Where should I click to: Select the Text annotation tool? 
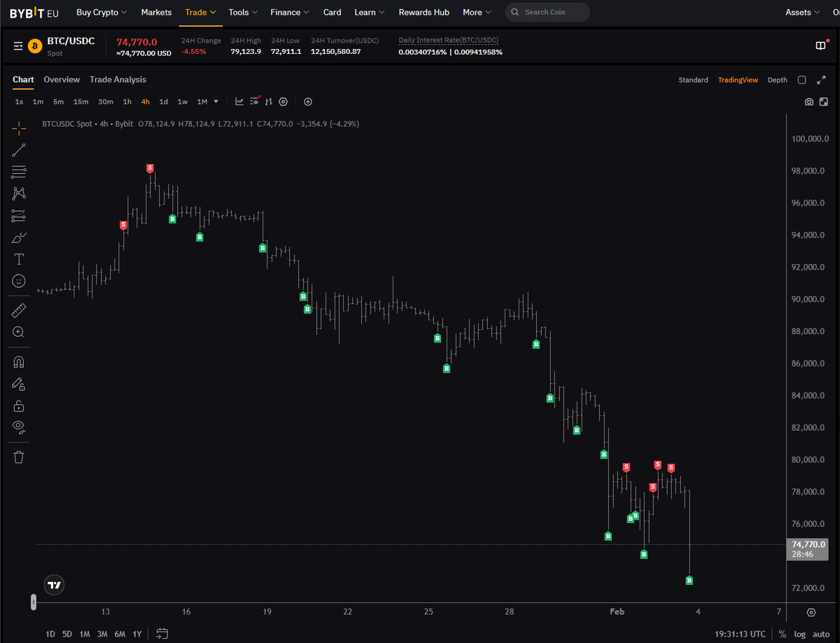click(x=19, y=259)
